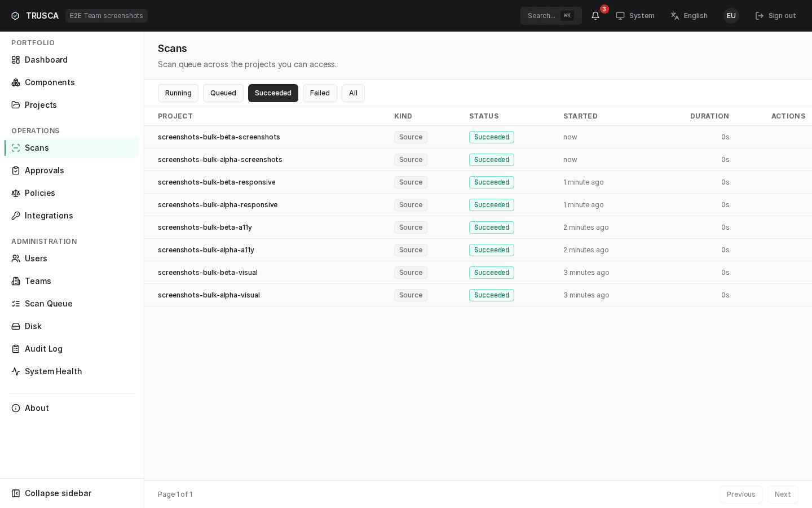Open Dashboard from the sidebar
This screenshot has width=812, height=508.
click(72, 60)
